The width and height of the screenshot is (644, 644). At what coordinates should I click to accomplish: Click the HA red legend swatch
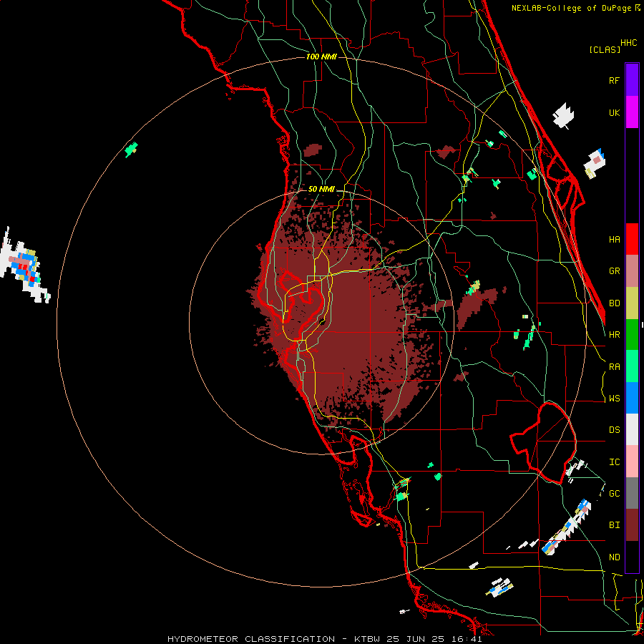(632, 239)
